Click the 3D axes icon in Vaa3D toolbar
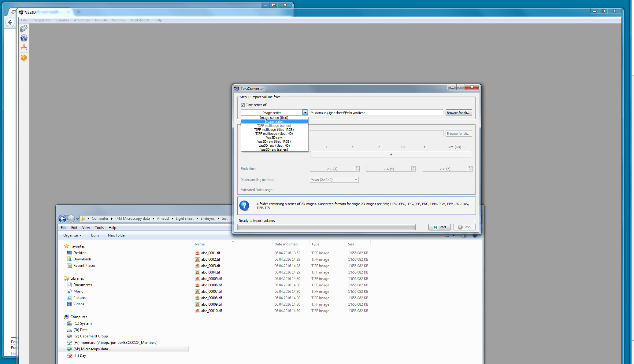 (x=24, y=47)
